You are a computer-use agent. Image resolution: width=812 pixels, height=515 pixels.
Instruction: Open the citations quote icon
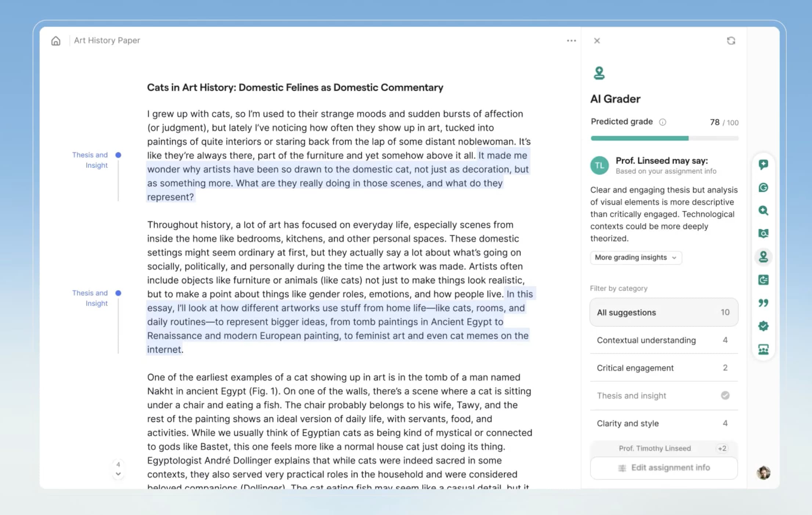pos(764,303)
